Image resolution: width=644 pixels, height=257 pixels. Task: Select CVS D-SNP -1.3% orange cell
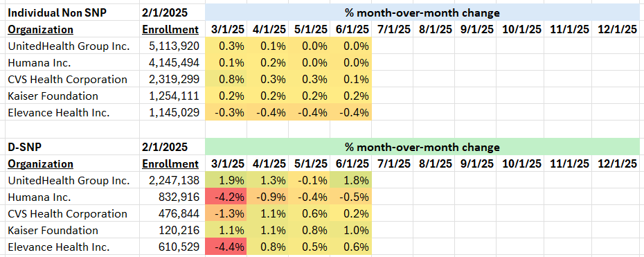[226, 214]
